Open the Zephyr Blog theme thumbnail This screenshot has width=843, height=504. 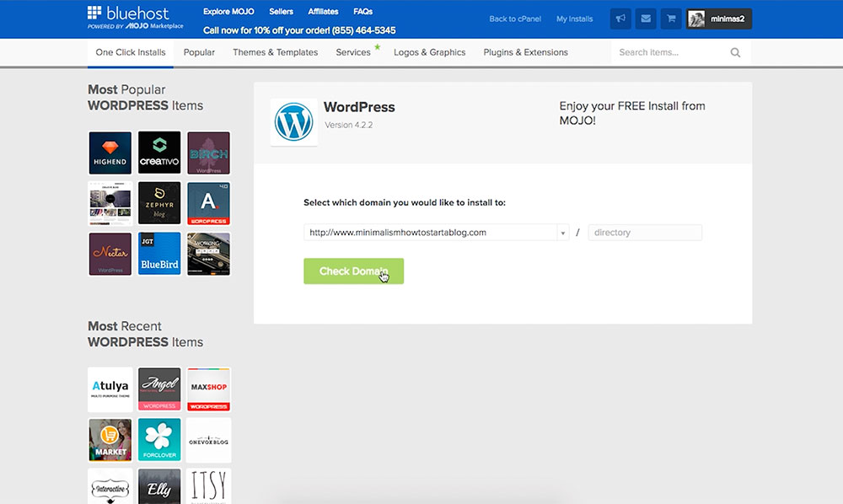159,203
